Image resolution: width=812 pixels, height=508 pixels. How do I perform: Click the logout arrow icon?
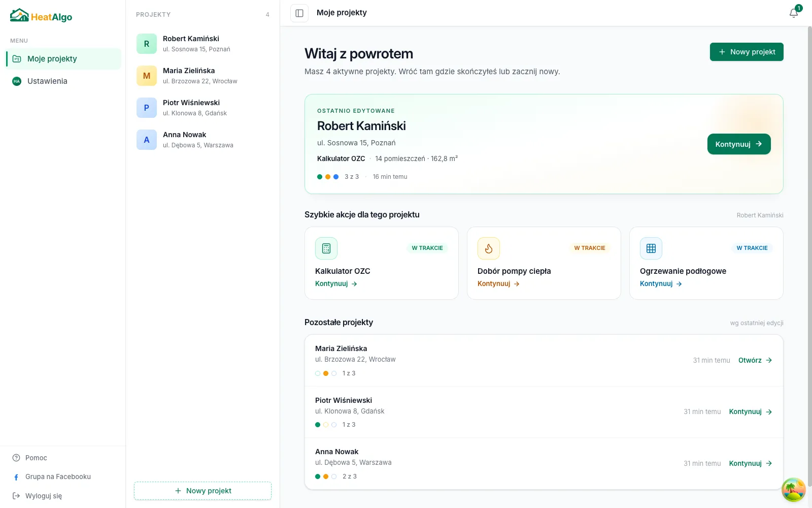tap(16, 496)
